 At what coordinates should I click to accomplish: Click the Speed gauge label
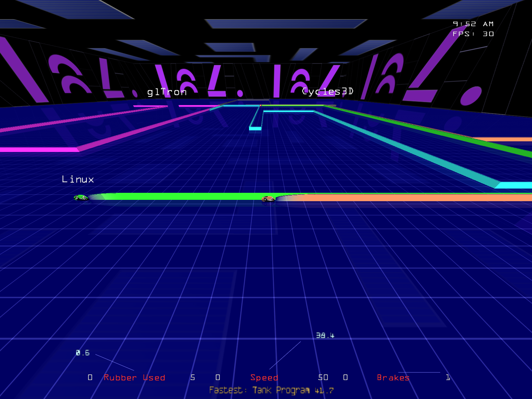point(264,377)
